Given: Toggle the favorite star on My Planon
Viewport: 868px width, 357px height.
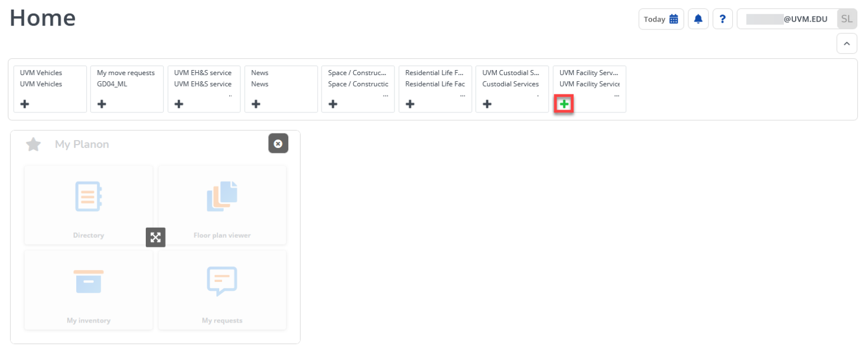Looking at the screenshot, I should [x=33, y=144].
